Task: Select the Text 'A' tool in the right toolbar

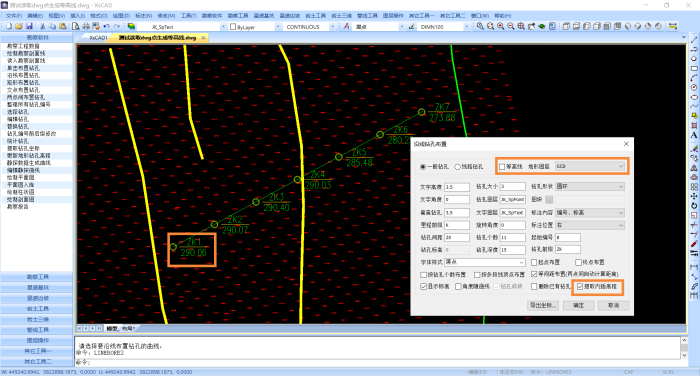Action: click(x=694, y=135)
